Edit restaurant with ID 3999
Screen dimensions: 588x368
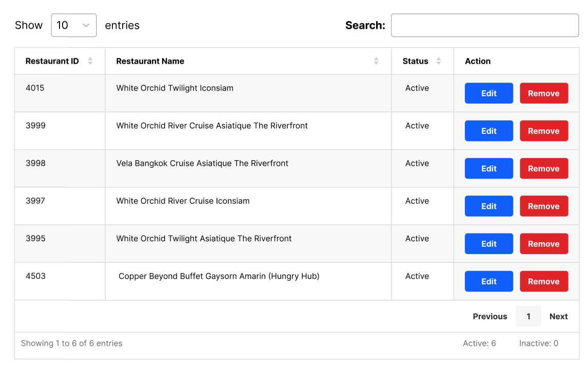click(488, 131)
